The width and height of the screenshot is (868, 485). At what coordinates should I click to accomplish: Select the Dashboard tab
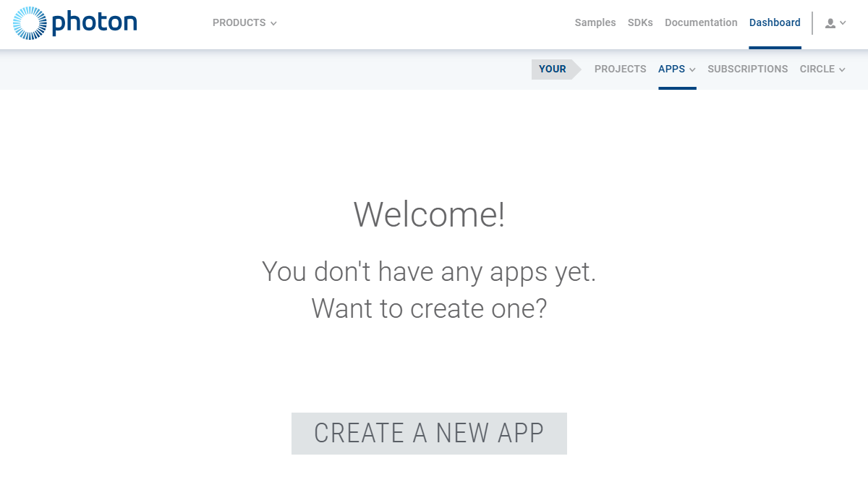[775, 23]
